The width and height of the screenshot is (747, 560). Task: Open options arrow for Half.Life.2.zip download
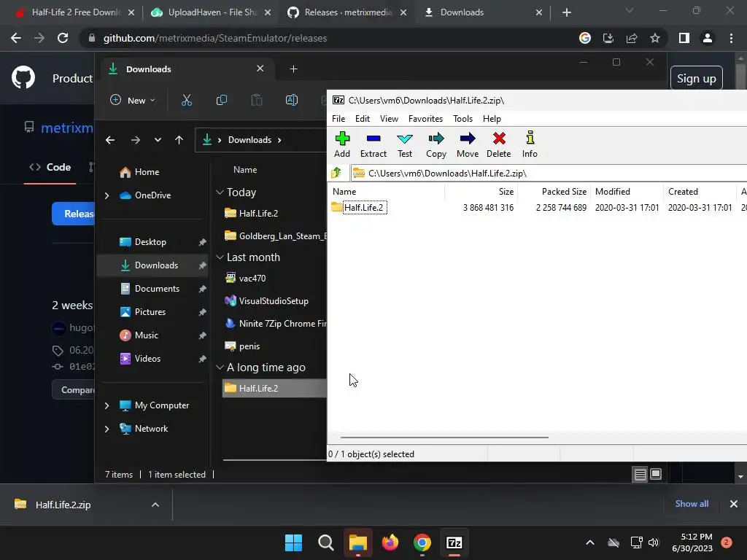click(155, 505)
